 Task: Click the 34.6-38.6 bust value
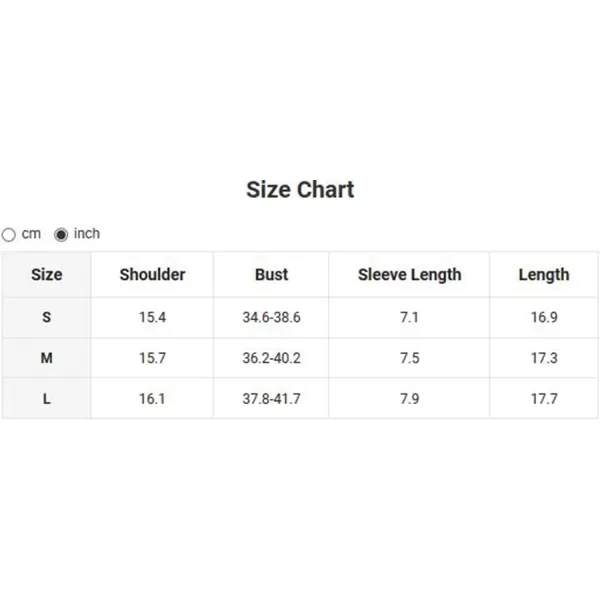click(x=271, y=317)
